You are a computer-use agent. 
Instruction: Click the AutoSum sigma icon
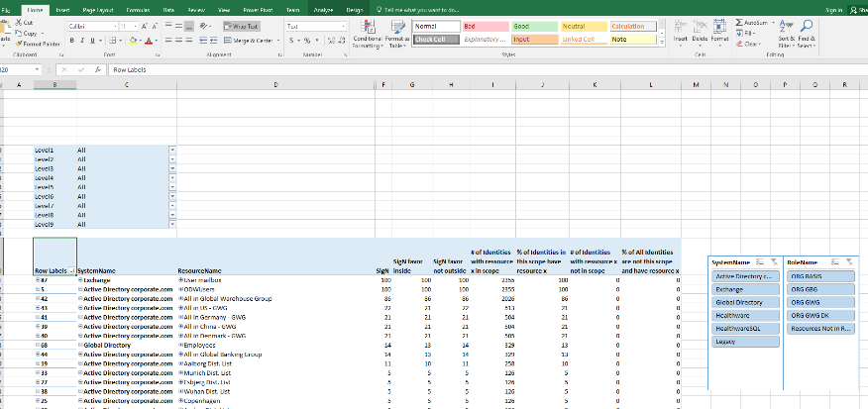pyautogui.click(x=739, y=23)
